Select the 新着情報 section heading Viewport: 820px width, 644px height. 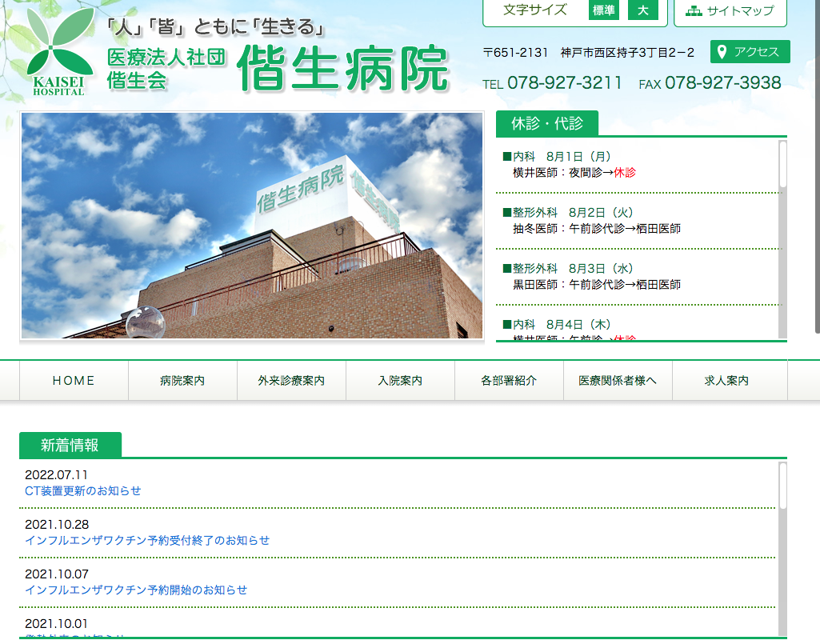pos(70,446)
